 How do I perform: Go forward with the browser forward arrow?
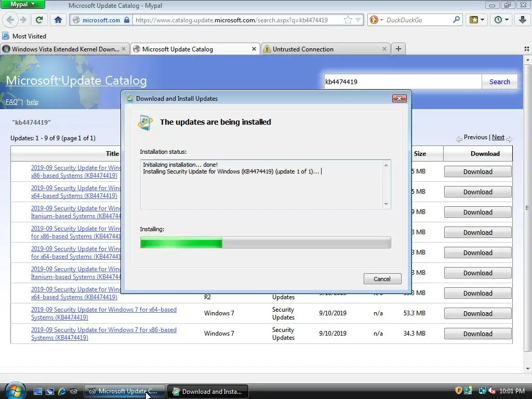[23, 20]
